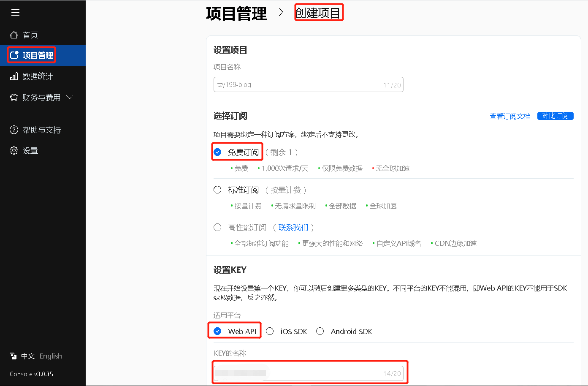This screenshot has height=386, width=588.
Task: Open 数据统计 in the sidebar
Action: [x=38, y=76]
